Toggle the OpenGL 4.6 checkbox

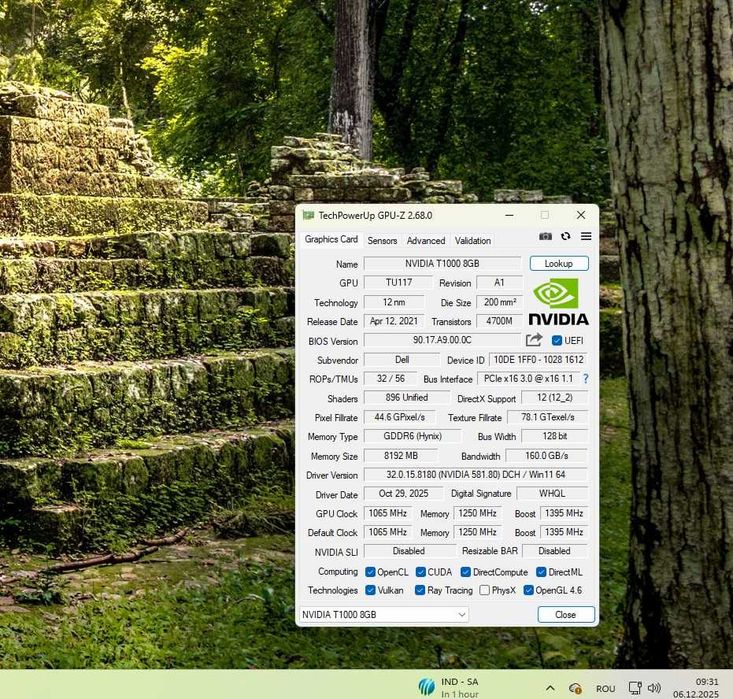[x=529, y=590]
